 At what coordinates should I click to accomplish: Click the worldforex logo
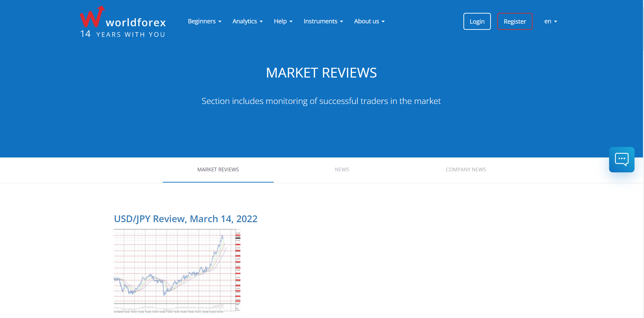pyautogui.click(x=123, y=22)
